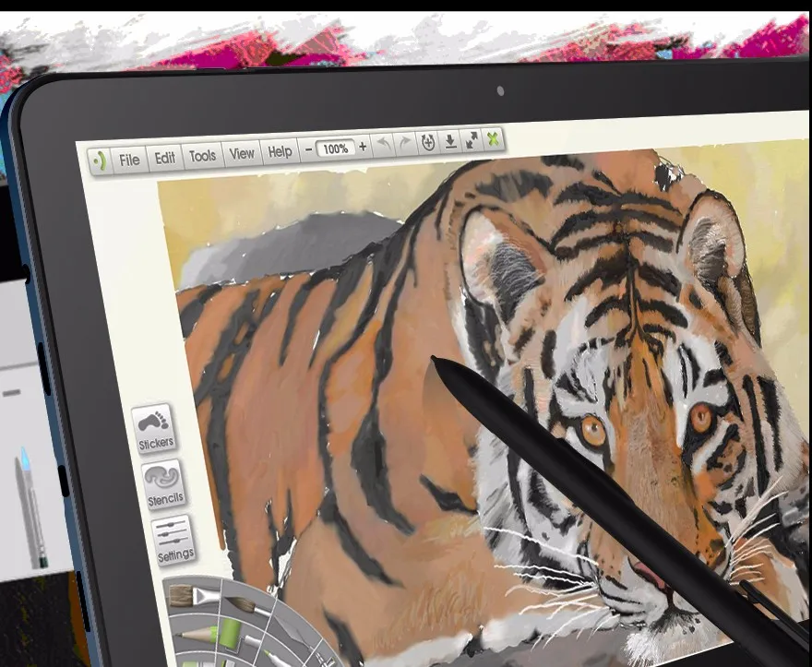Click the tablet's front camera dot

tap(500, 91)
